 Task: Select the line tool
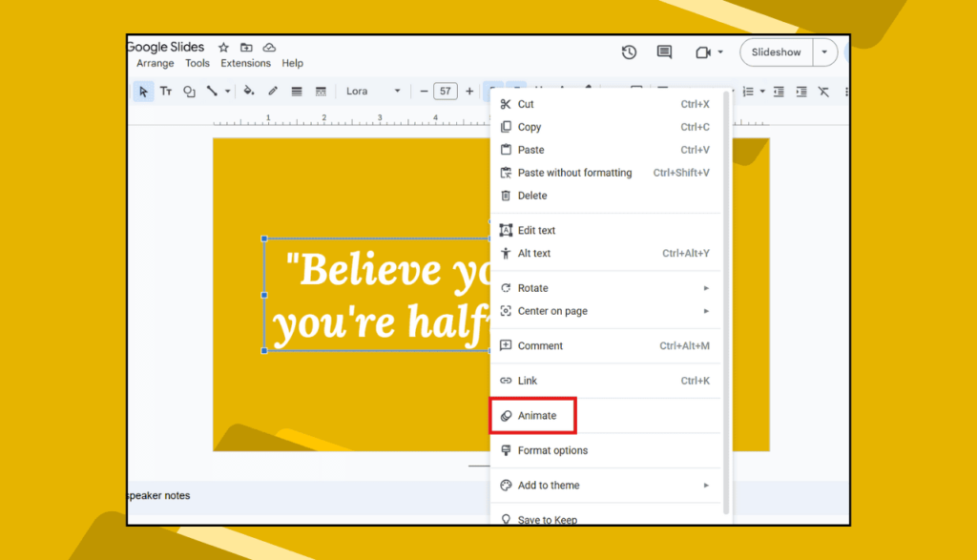(213, 92)
